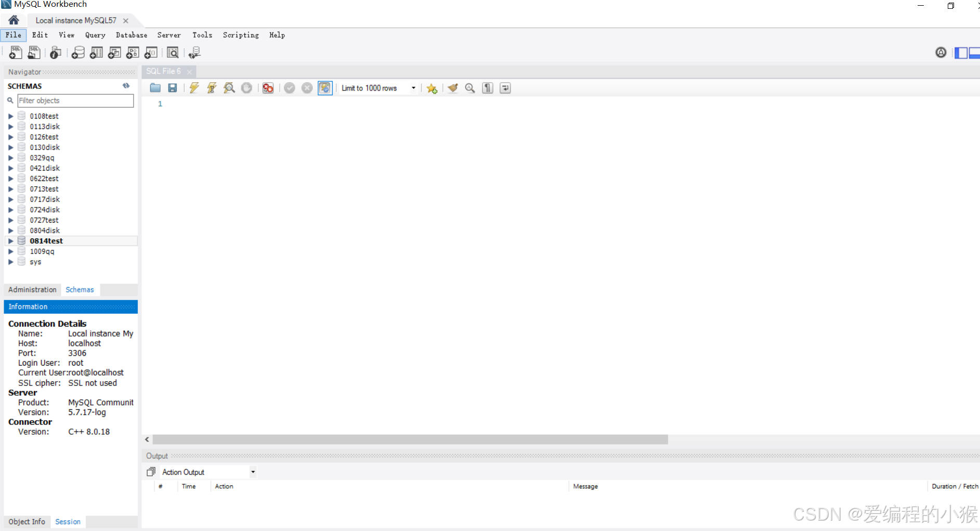Create a new stored procedure icon

coord(133,53)
